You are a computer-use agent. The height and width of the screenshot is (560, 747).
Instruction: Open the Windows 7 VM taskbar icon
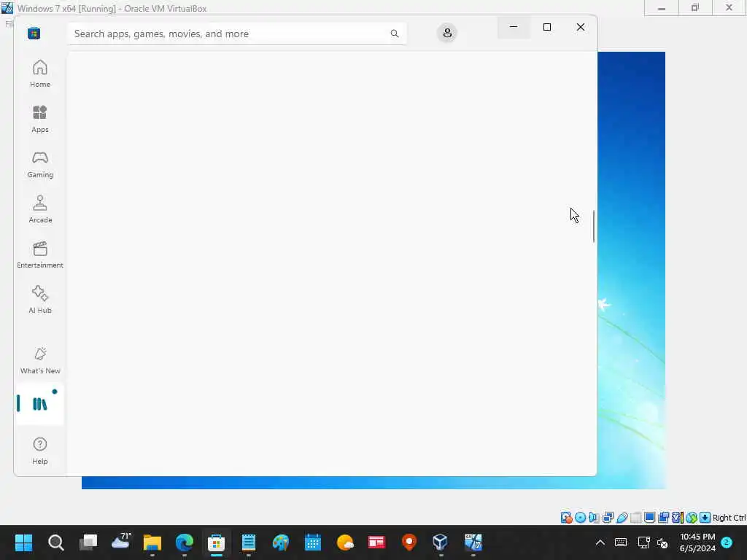(473, 542)
